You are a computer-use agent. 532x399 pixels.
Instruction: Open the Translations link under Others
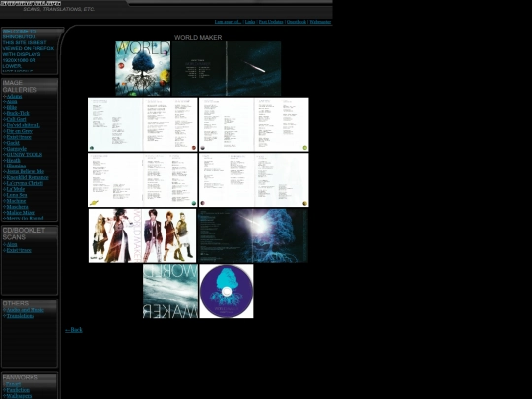point(21,316)
